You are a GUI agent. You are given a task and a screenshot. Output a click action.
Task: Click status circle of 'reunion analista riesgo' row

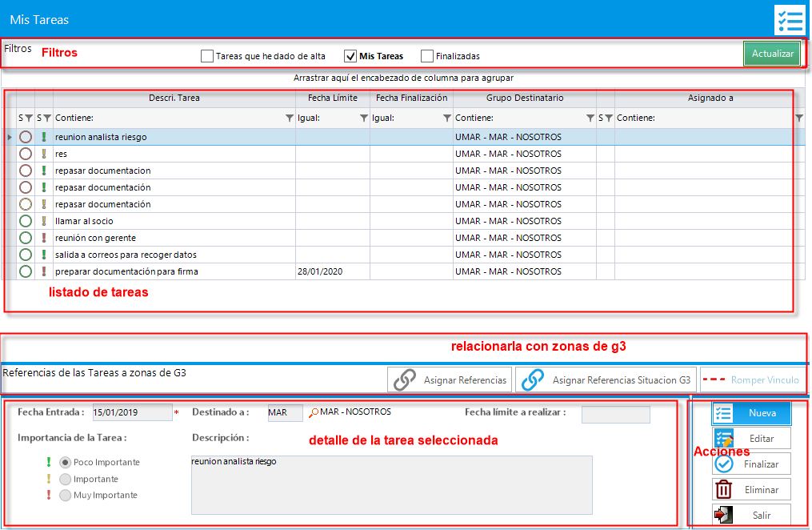(x=26, y=137)
